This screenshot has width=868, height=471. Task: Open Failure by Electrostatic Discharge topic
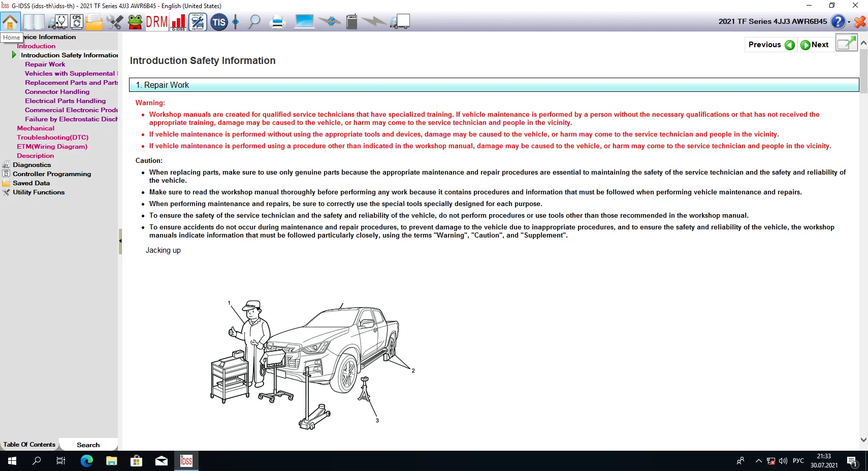click(71, 119)
